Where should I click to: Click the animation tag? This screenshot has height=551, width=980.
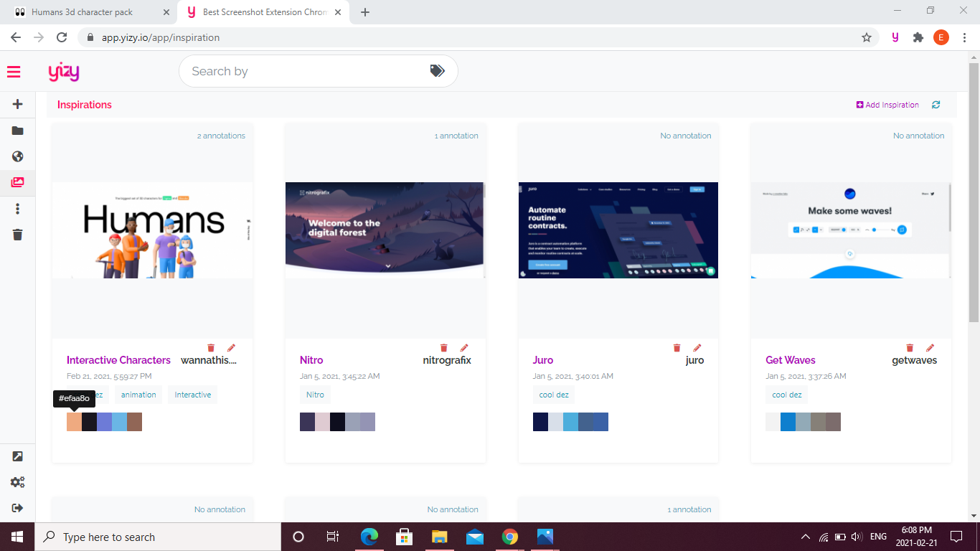coord(138,395)
